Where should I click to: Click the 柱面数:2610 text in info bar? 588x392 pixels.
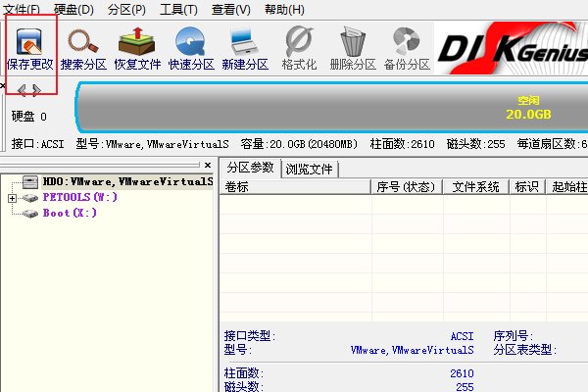click(402, 144)
